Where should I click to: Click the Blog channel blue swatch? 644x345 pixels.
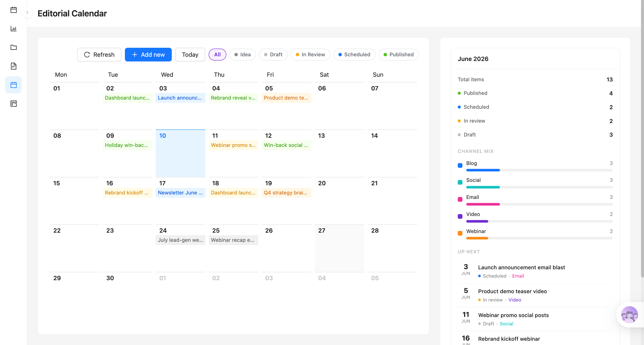(x=460, y=165)
